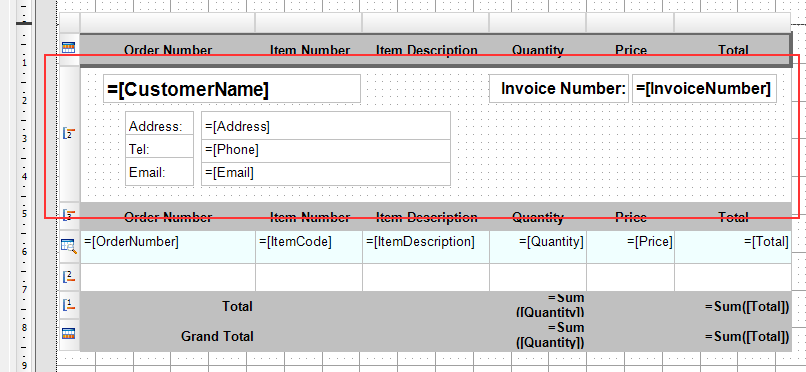Select the group footer 1 handle beside Total row
Screen dimensions: 806x372
coord(68,305)
